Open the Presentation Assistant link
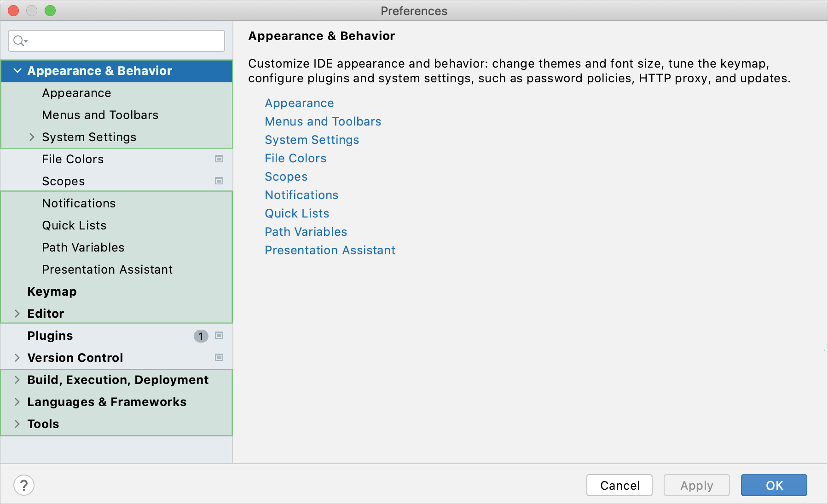 330,250
